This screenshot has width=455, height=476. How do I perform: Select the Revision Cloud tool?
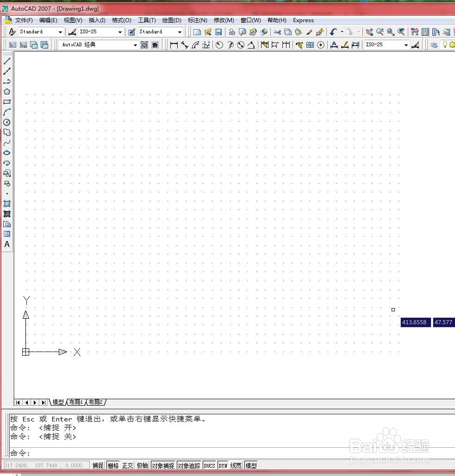click(x=7, y=133)
